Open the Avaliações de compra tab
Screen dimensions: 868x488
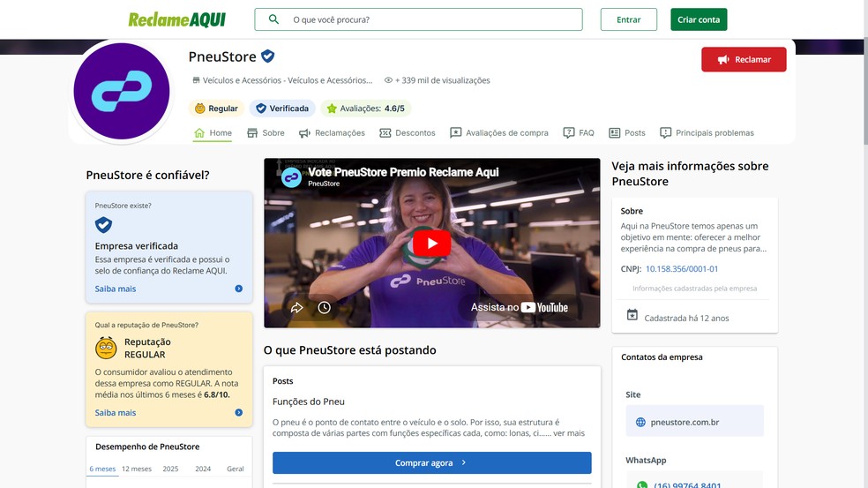click(499, 133)
